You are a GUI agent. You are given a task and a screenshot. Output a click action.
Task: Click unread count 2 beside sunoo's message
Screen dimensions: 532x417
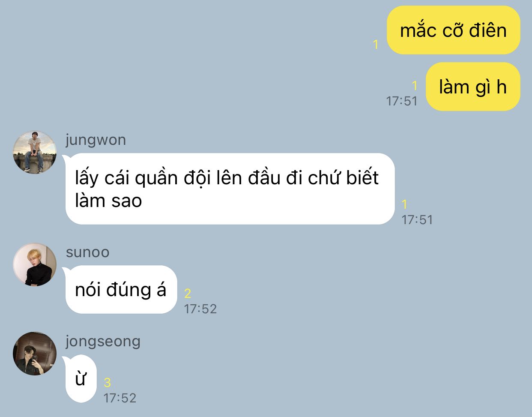[x=188, y=294]
